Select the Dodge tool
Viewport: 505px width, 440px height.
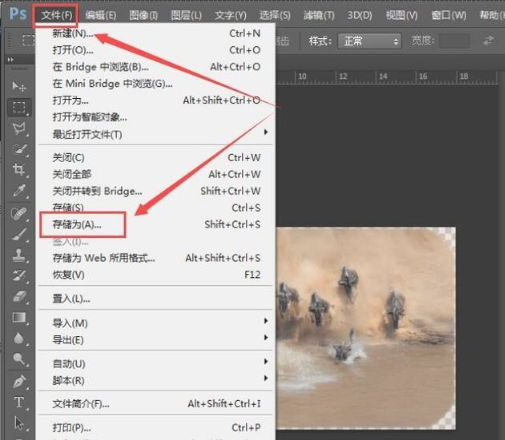pyautogui.click(x=19, y=359)
